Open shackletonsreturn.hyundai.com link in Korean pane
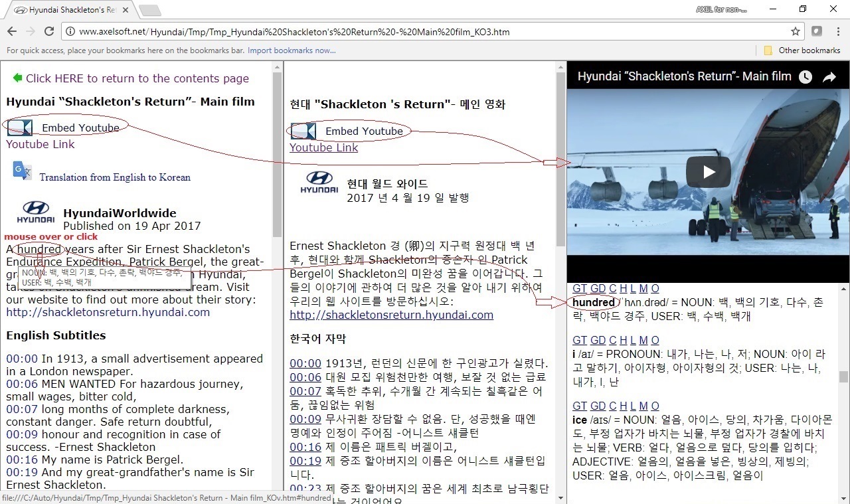Image resolution: width=850 pixels, height=504 pixels. coord(392,315)
